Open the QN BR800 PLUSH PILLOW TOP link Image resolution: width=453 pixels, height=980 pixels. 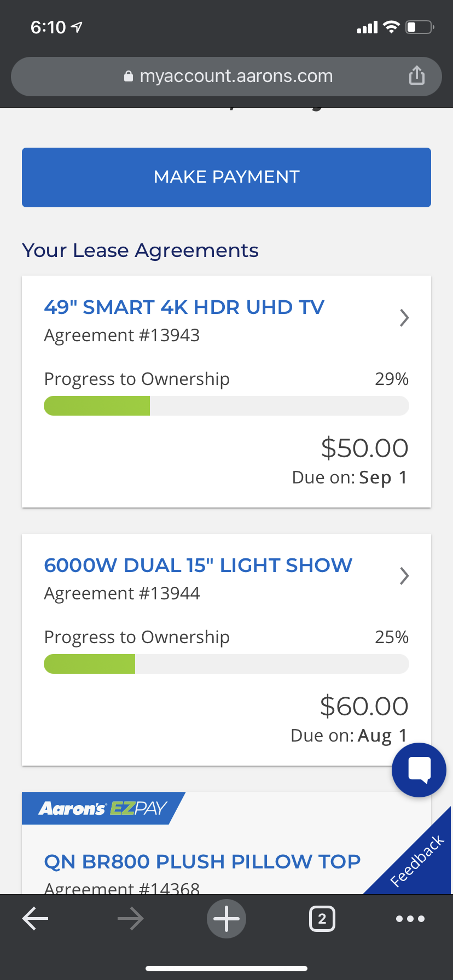click(202, 862)
